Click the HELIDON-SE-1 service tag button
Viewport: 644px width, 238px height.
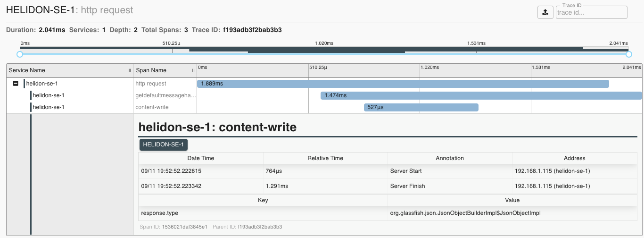163,144
